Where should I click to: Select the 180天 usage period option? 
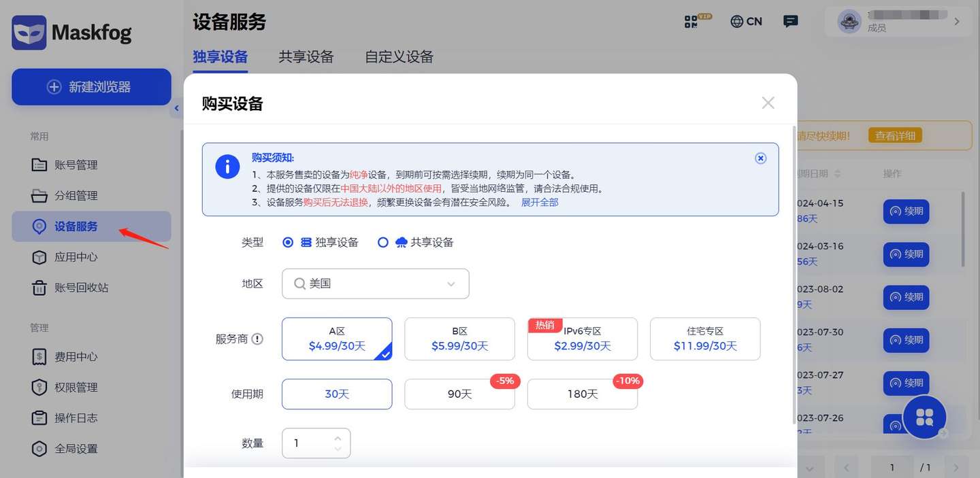582,394
